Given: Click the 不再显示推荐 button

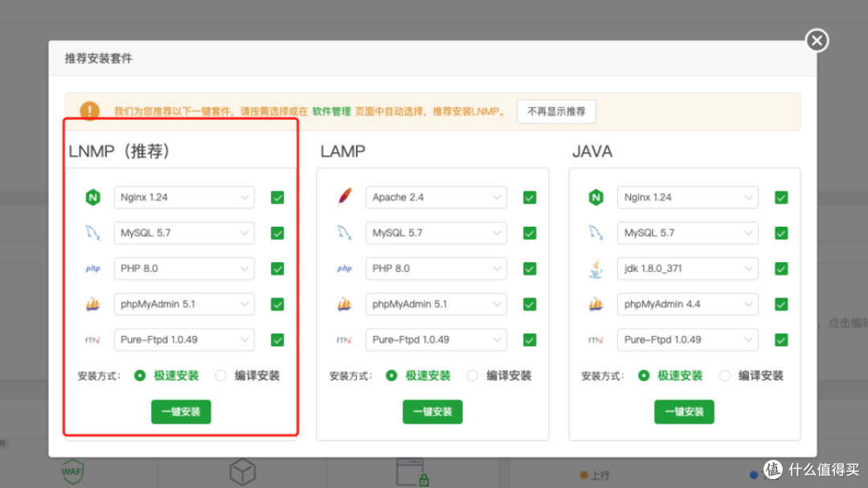Looking at the screenshot, I should [x=556, y=112].
